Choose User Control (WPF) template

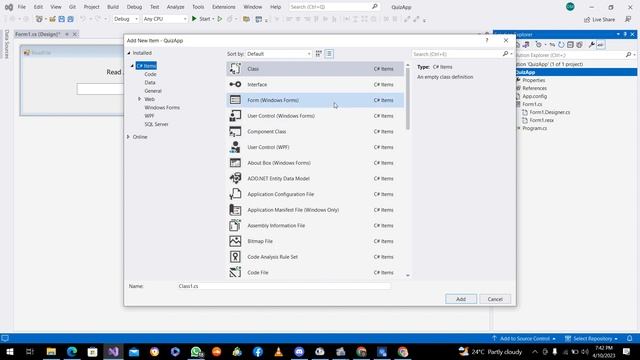[315, 147]
